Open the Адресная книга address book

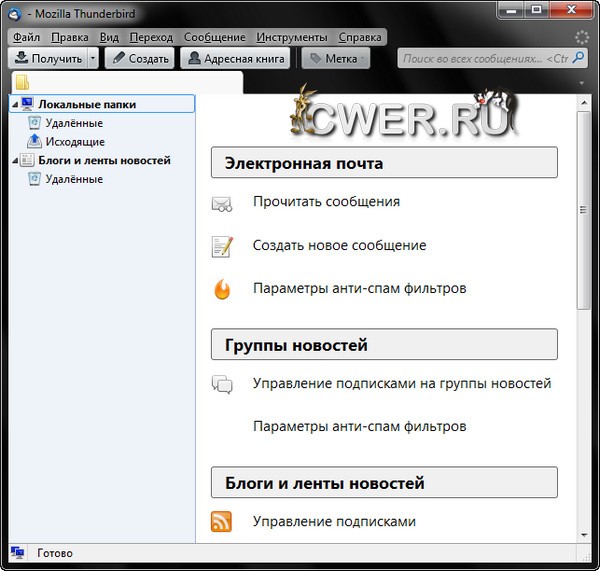[x=235, y=59]
